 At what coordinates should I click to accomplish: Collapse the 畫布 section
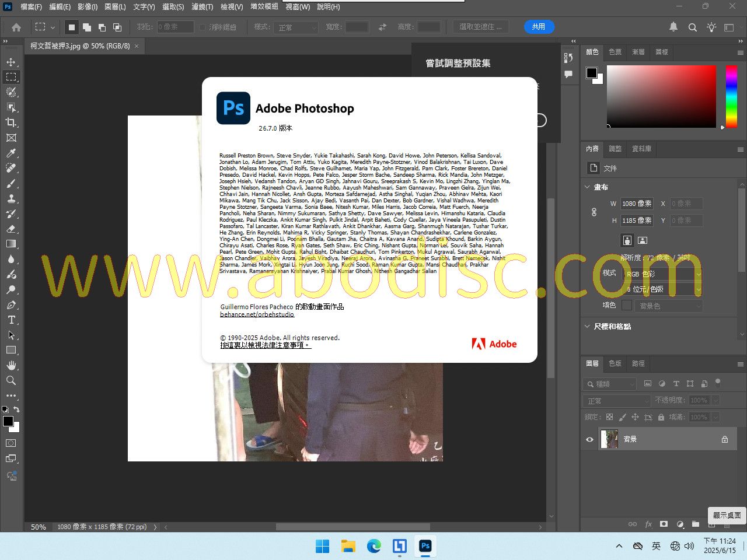[587, 187]
